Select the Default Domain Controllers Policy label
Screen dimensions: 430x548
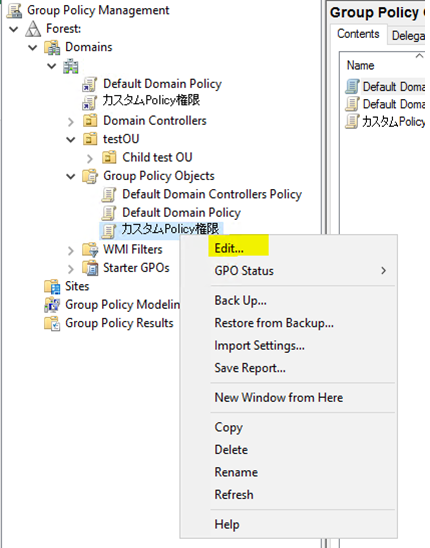coord(212,194)
